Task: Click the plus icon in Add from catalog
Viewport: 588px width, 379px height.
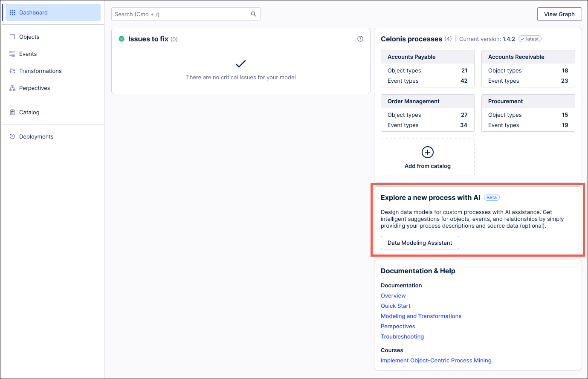Action: (x=427, y=152)
